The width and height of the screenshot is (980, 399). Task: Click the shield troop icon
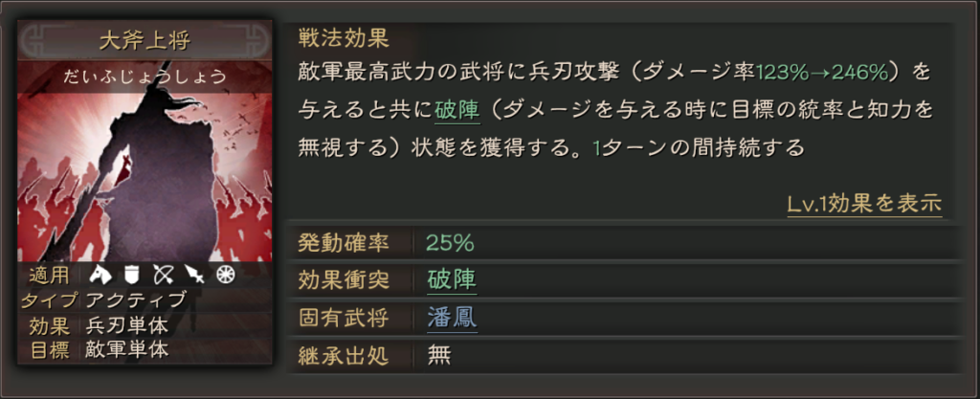(132, 276)
